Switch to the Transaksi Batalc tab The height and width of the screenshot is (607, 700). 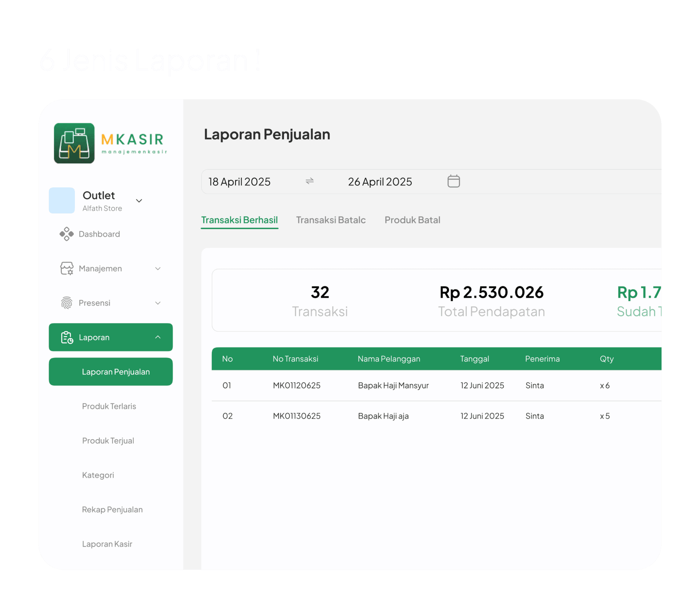(x=331, y=220)
